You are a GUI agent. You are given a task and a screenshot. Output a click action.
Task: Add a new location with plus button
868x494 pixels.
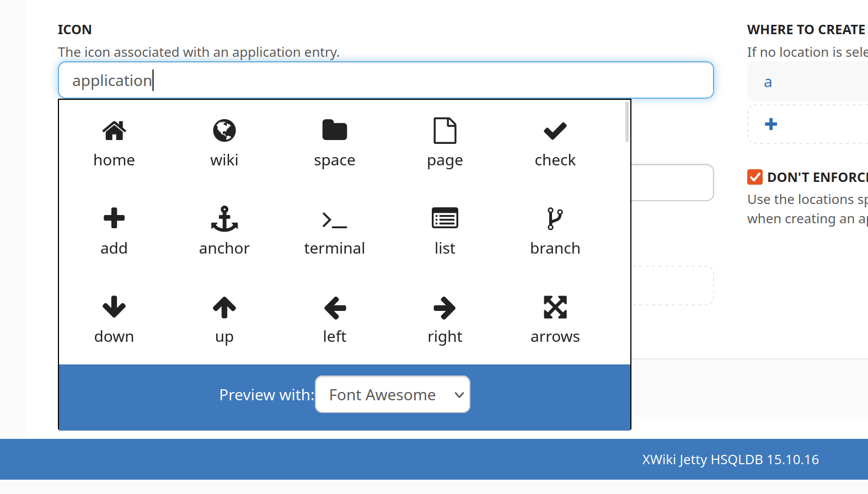tap(771, 124)
